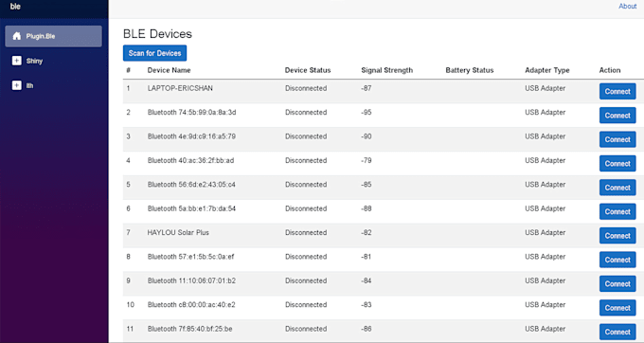This screenshot has height=343, width=644.
Task: Connect to Bluetooth 7f:85:40:bf:25:be
Action: 617,332
